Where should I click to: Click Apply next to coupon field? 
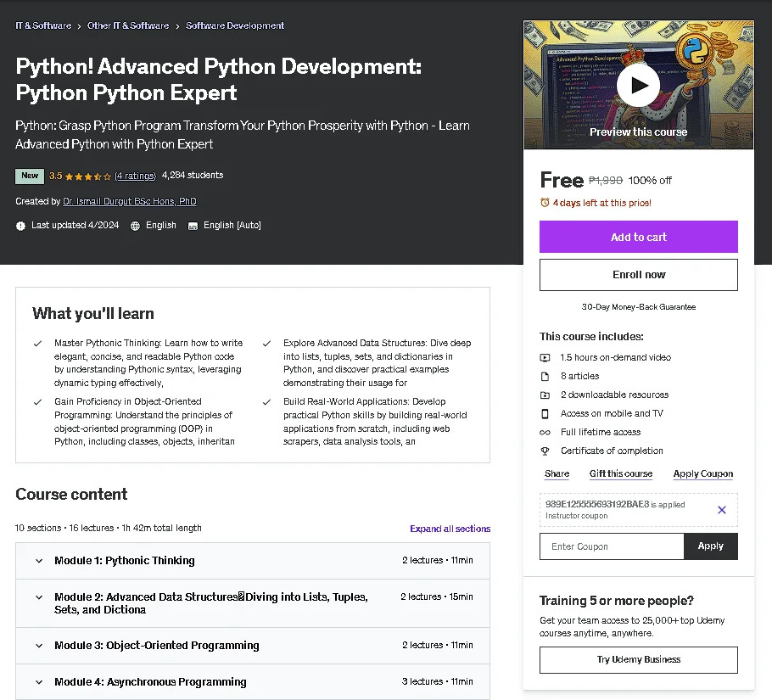point(710,546)
